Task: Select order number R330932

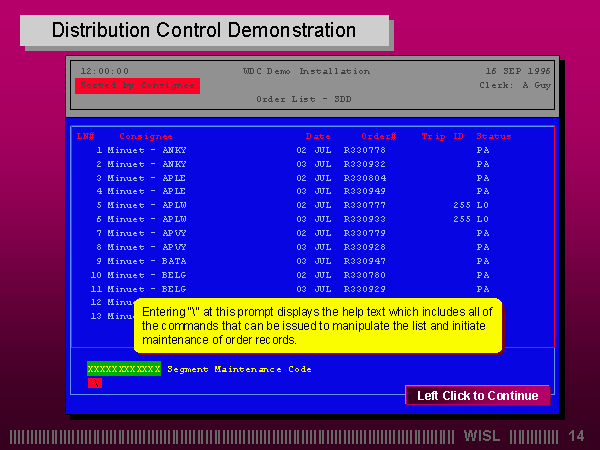Action: [365, 164]
